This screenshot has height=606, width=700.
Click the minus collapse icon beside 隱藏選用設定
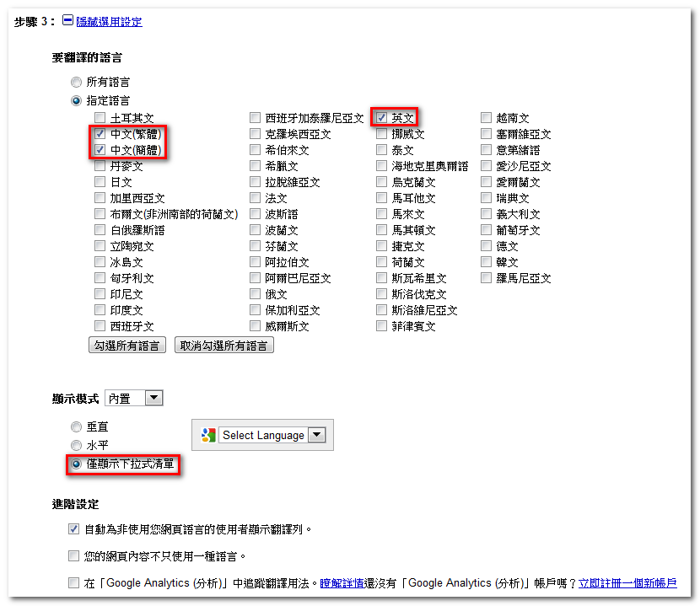(x=67, y=21)
